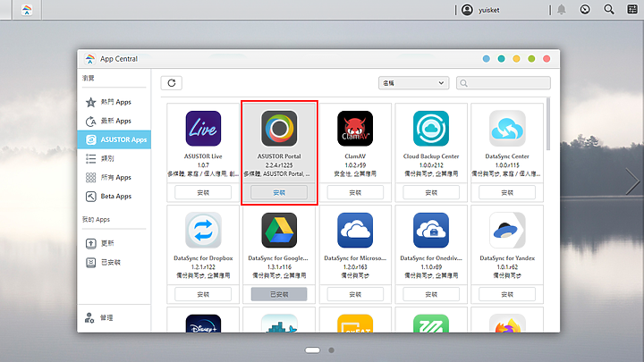644x362 pixels.
Task: Install ASUSTOR Portal
Action: [279, 192]
